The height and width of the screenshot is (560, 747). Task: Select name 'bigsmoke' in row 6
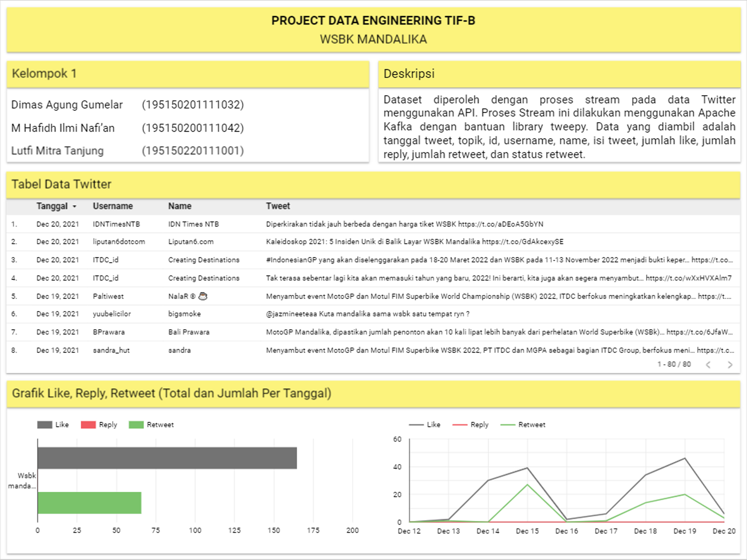[185, 314]
